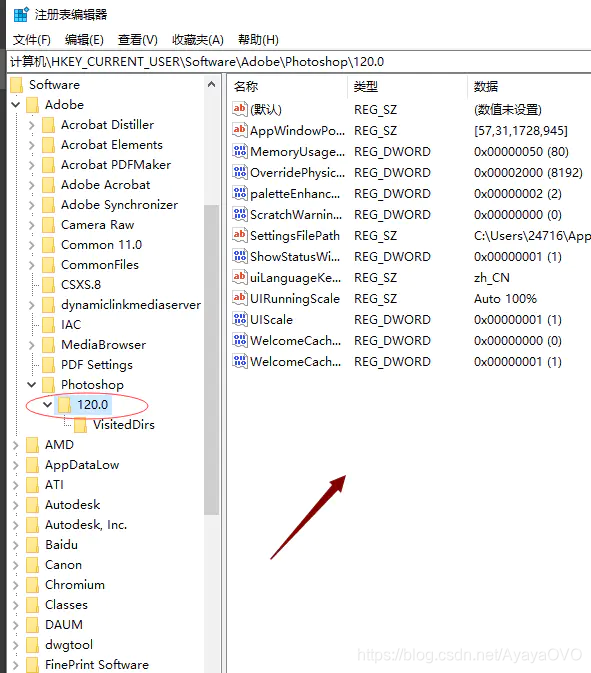Click the Registry Editor app icon in title bar
This screenshot has height=673, width=591.
(21, 14)
